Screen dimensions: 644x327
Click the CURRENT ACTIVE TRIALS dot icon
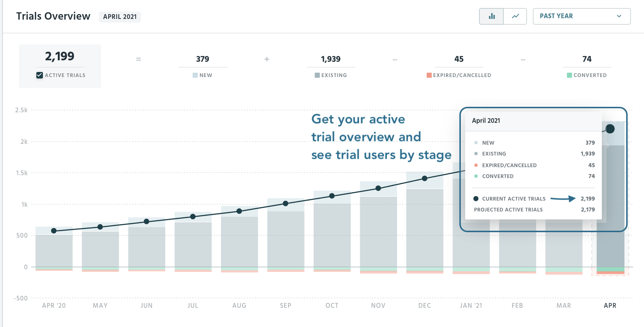click(476, 198)
